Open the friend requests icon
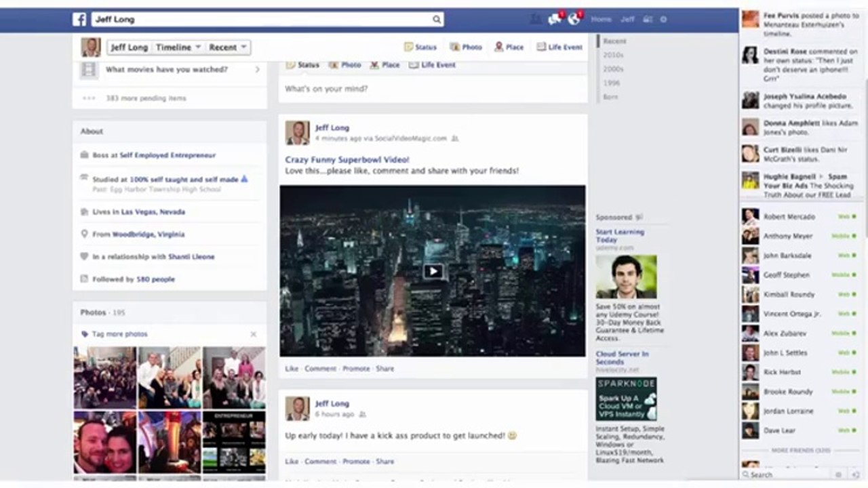 click(536, 20)
